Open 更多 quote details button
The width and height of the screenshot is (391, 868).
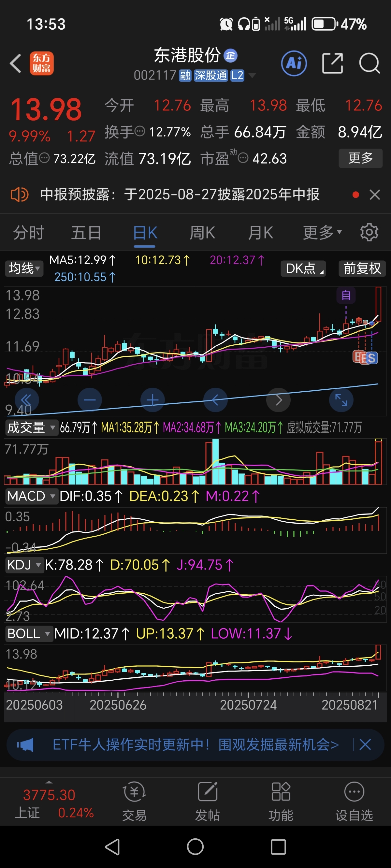point(360,158)
